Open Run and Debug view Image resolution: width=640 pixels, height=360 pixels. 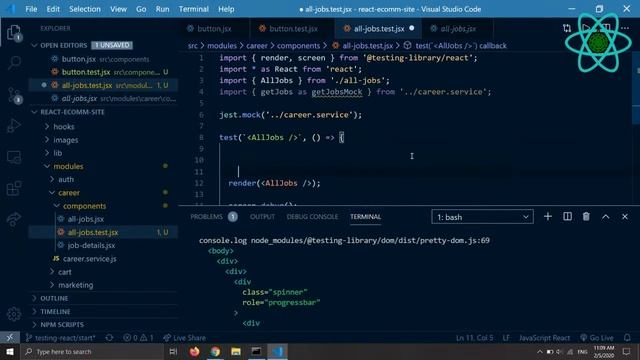coord(14,126)
